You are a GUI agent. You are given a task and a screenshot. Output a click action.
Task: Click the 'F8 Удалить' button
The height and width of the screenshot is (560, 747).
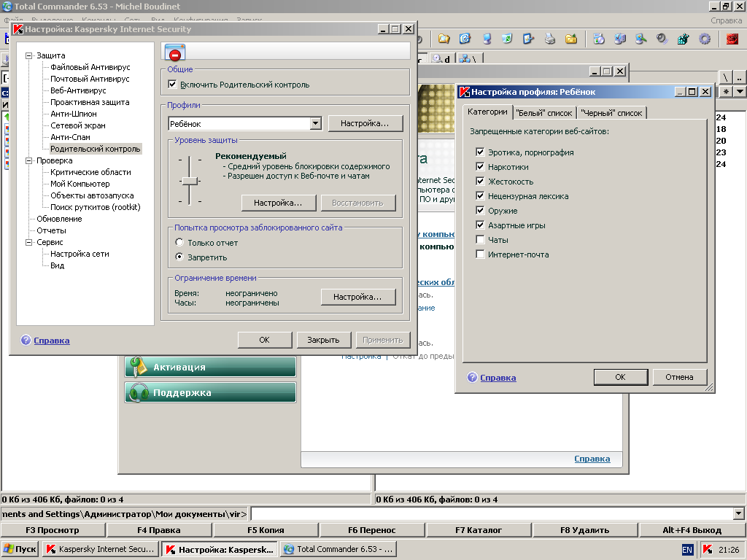pyautogui.click(x=584, y=530)
